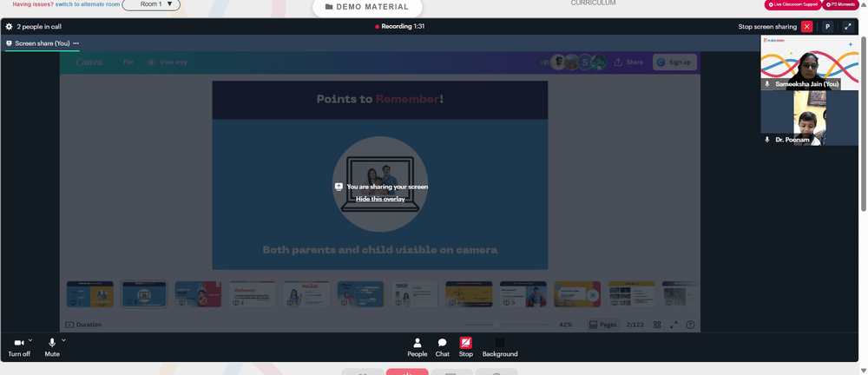The height and width of the screenshot is (375, 868).
Task: Click 2/123 page counter
Action: 635,325
